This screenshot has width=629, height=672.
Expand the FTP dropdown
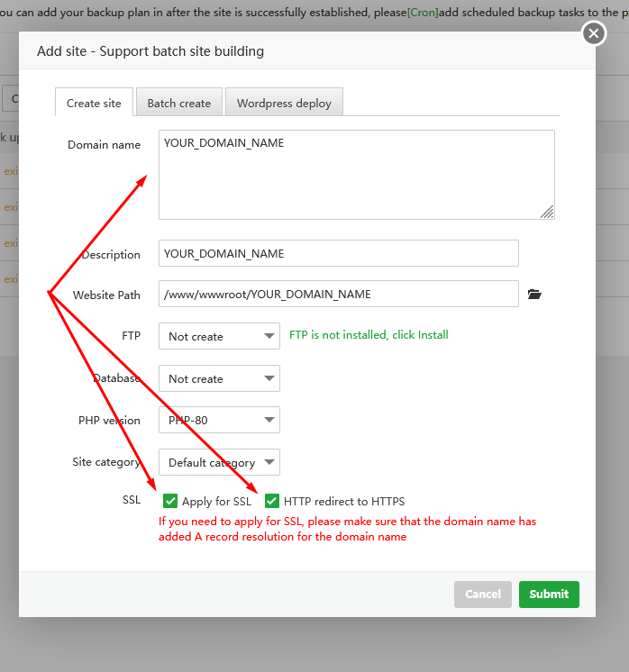point(219,336)
